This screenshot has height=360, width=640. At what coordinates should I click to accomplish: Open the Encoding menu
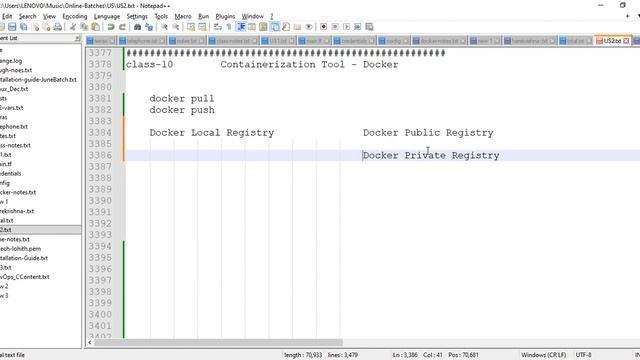(x=75, y=16)
